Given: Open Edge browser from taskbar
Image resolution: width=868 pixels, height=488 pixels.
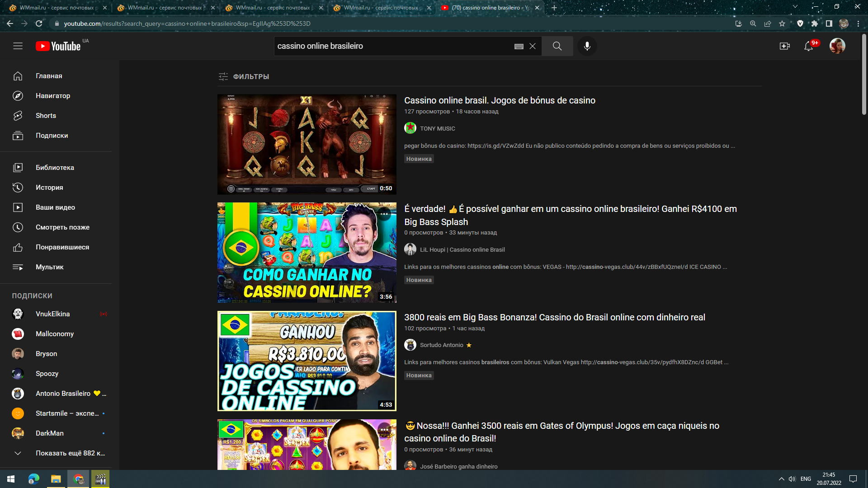Looking at the screenshot, I should point(34,479).
